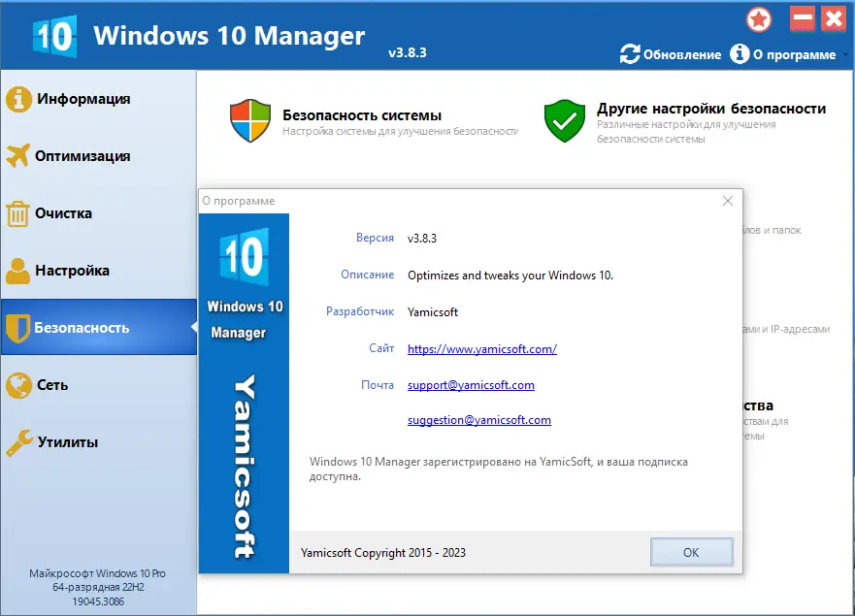Click the Windows 10 Manager header title
The height and width of the screenshot is (616, 855).
click(229, 36)
